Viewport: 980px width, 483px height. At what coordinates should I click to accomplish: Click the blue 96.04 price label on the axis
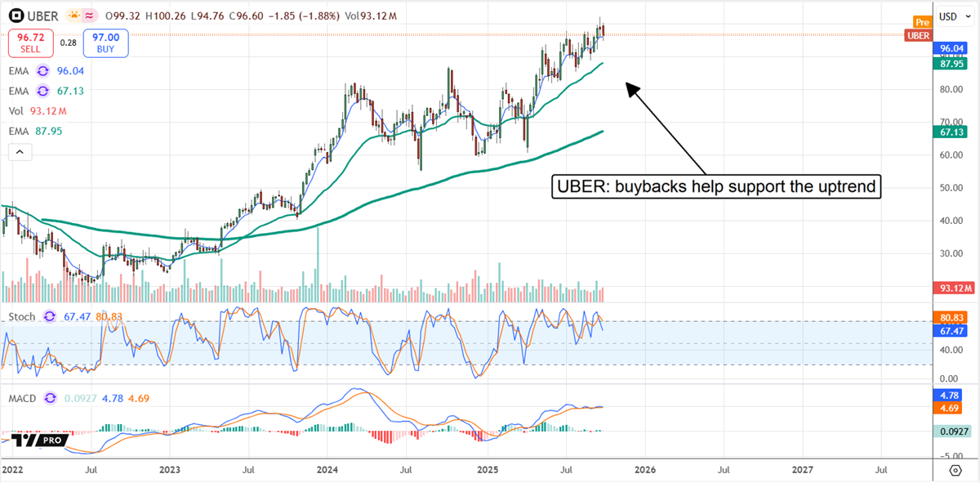click(952, 49)
